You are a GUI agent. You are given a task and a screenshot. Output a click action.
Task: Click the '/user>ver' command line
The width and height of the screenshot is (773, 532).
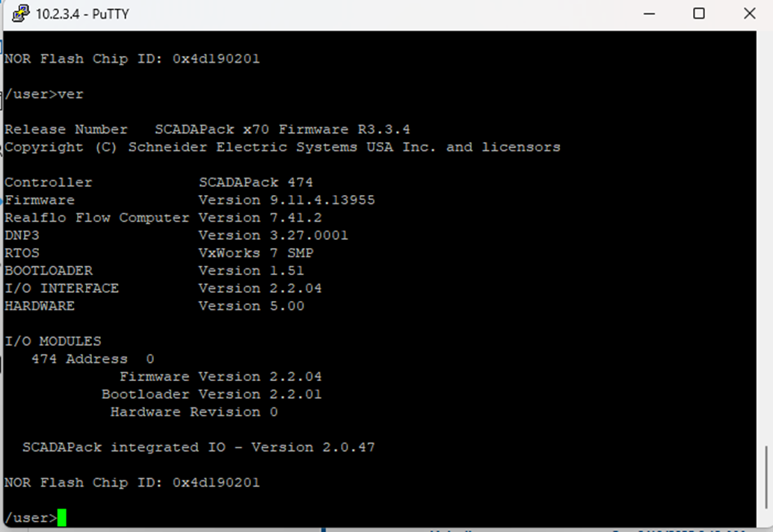pos(44,94)
